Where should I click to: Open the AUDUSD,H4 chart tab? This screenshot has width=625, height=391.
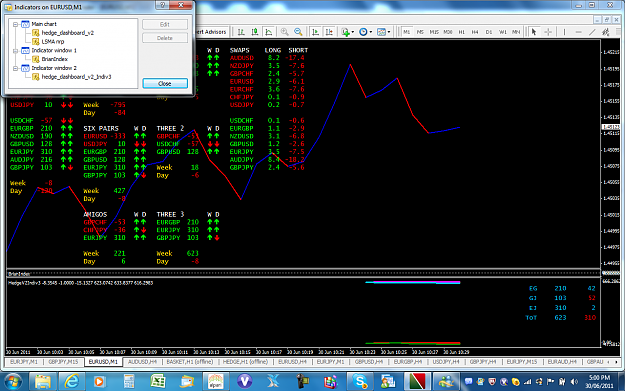click(x=142, y=362)
